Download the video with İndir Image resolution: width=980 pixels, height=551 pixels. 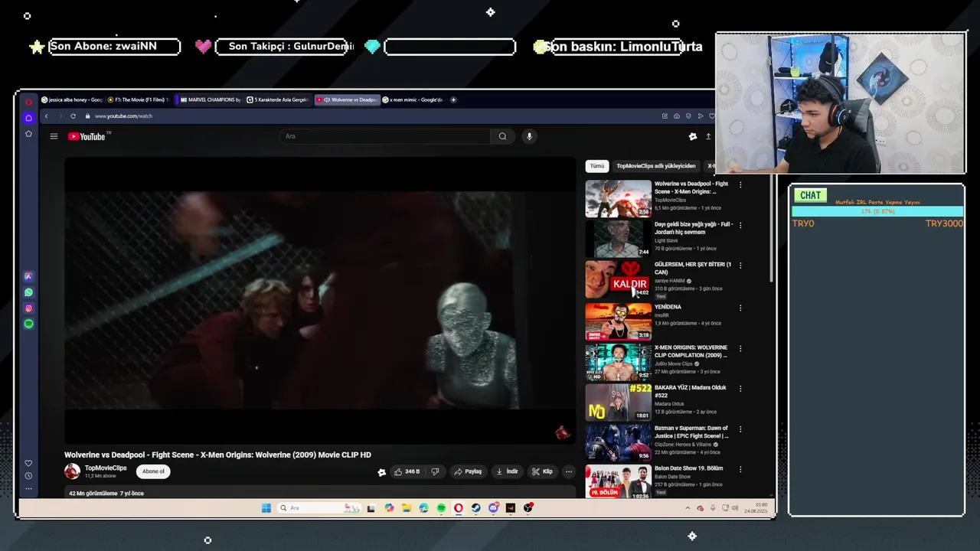click(x=507, y=471)
